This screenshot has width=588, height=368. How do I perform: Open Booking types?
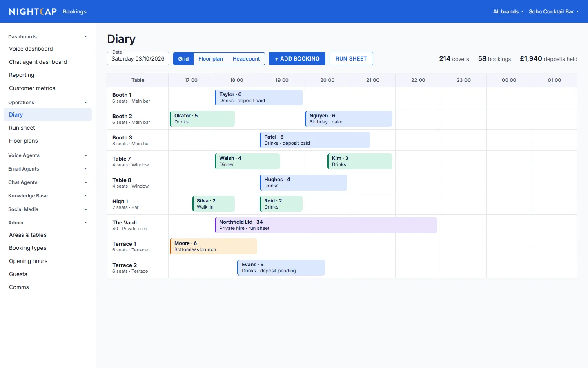point(48,248)
